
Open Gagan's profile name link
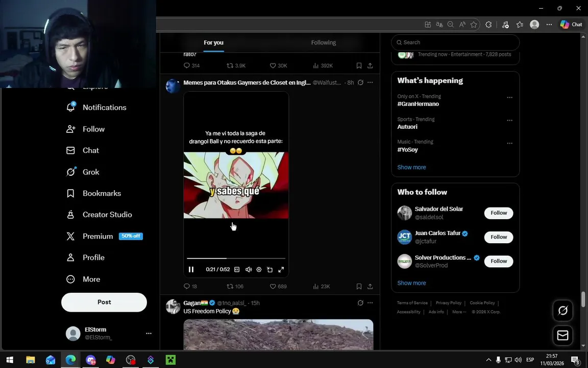(192, 303)
